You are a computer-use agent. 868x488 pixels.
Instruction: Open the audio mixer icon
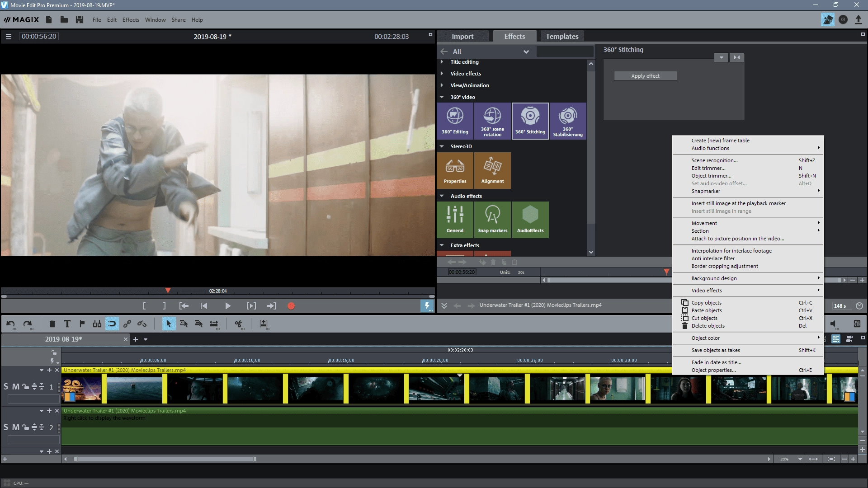857,324
